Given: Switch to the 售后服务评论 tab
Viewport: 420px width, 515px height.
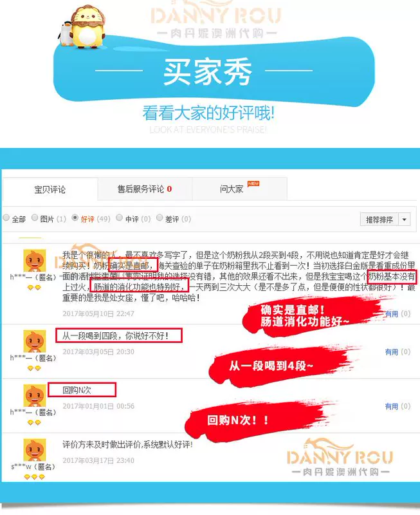Looking at the screenshot, I should (x=145, y=189).
